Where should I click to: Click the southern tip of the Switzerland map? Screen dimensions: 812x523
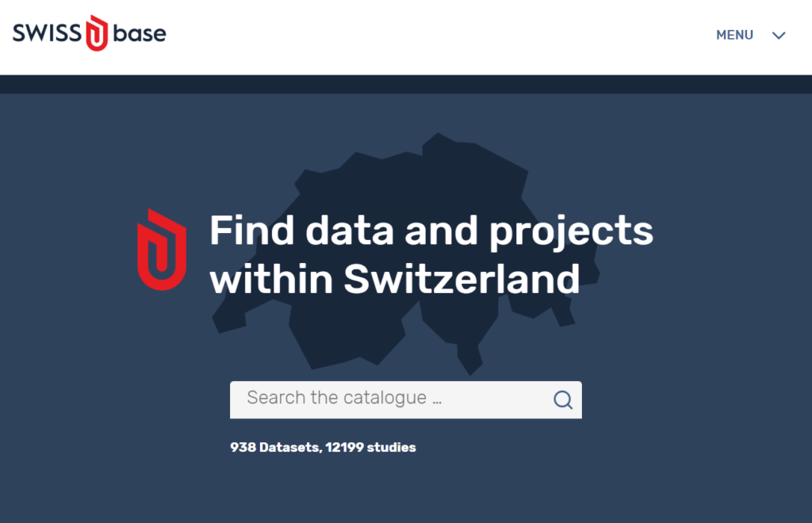coord(470,362)
